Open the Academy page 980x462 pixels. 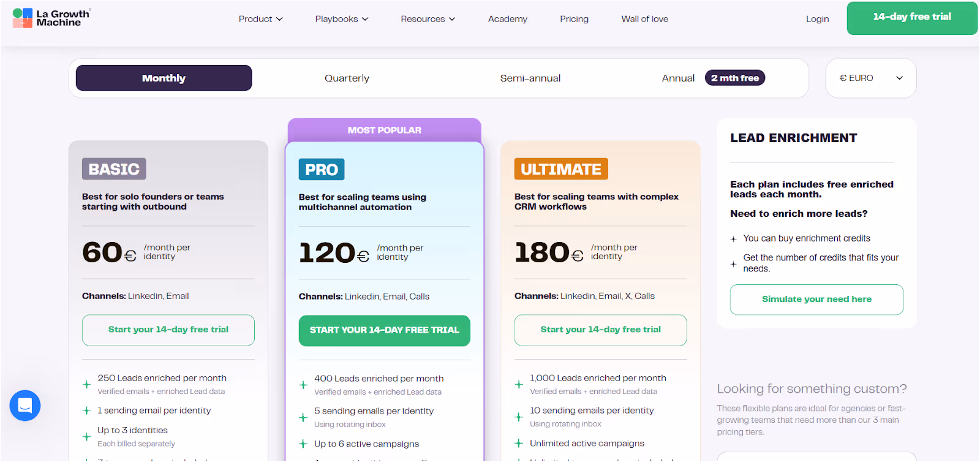(508, 19)
